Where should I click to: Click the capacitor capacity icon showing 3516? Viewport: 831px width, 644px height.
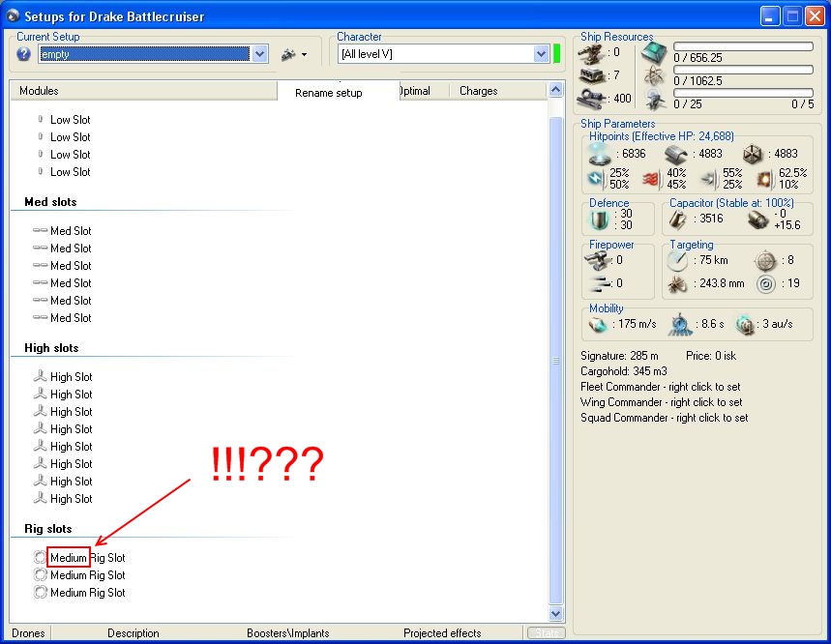coord(677,220)
